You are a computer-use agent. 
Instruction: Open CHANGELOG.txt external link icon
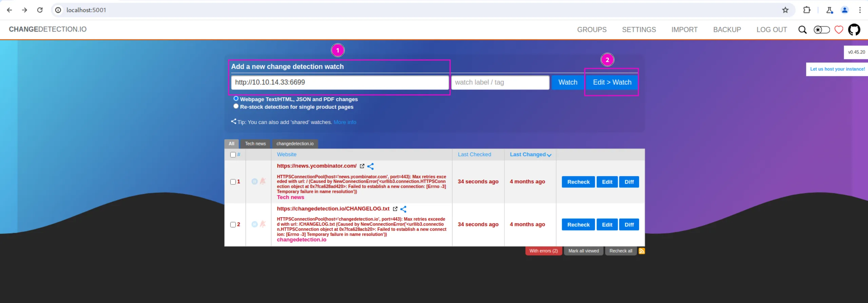click(395, 209)
